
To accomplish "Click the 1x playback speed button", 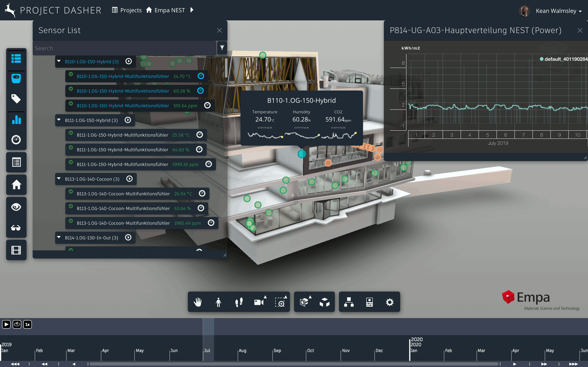I will (27, 324).
